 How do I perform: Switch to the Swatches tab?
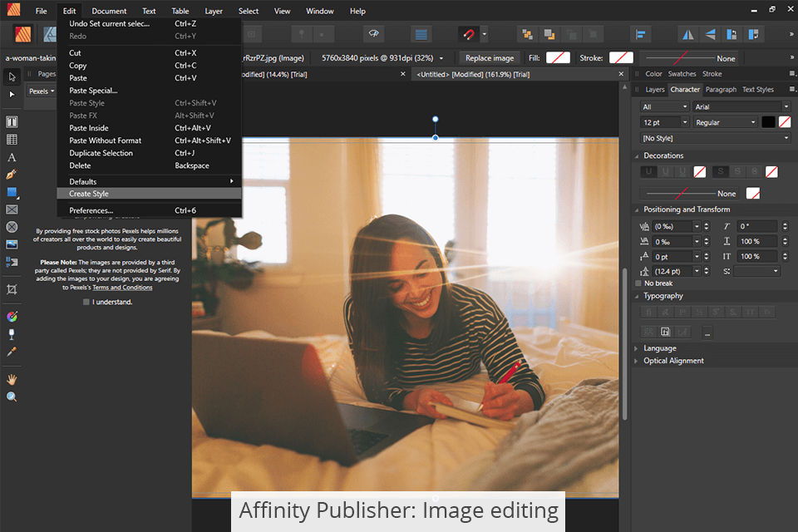682,74
